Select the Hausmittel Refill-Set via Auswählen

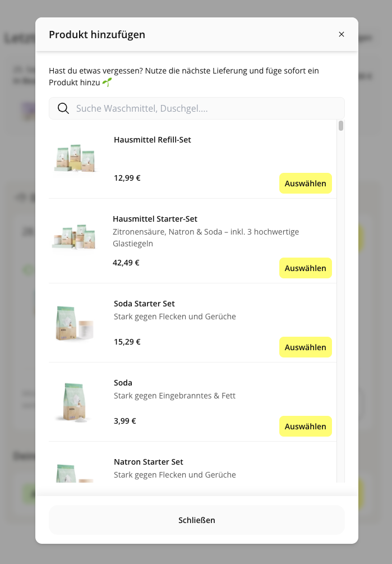click(306, 184)
